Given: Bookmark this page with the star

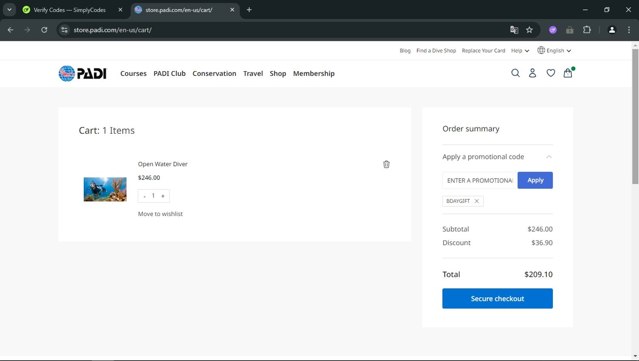Looking at the screenshot, I should 529,30.
